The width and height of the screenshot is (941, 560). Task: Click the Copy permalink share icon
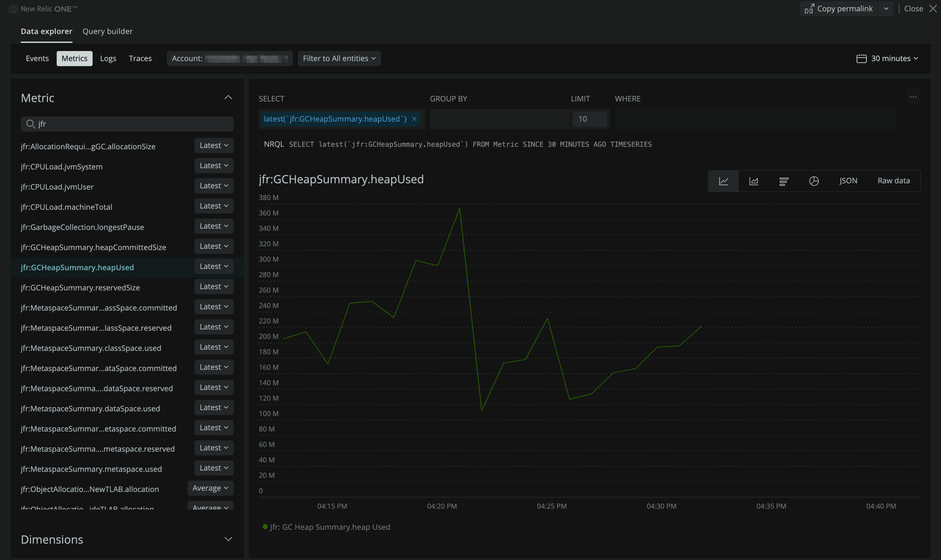click(x=809, y=9)
